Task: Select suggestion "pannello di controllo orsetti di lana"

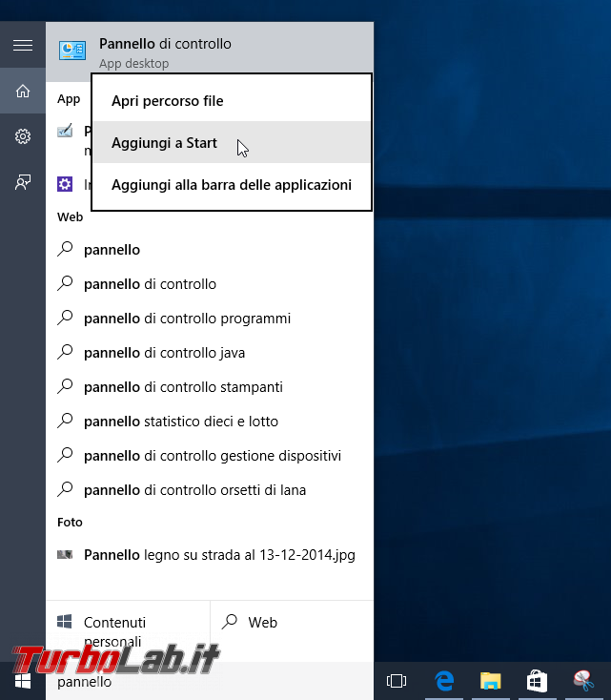Action: [x=210, y=490]
